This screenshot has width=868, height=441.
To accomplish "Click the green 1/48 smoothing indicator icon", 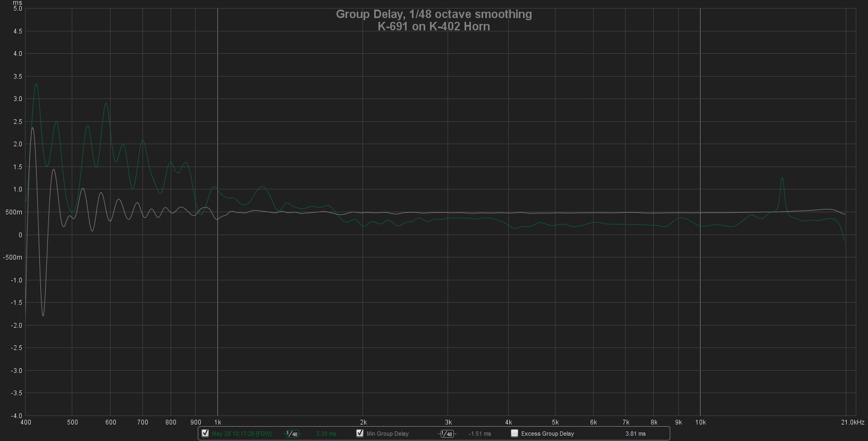I will click(x=292, y=434).
